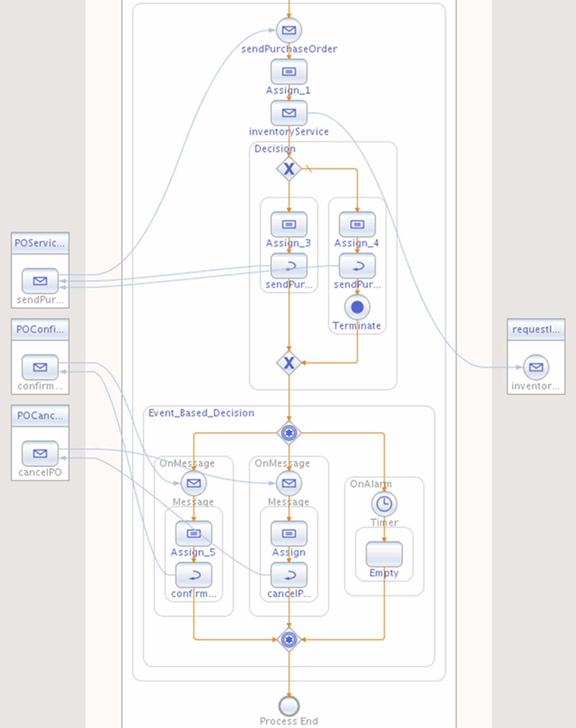Select the requestI... partner link header
The height and width of the screenshot is (728, 576).
[536, 329]
